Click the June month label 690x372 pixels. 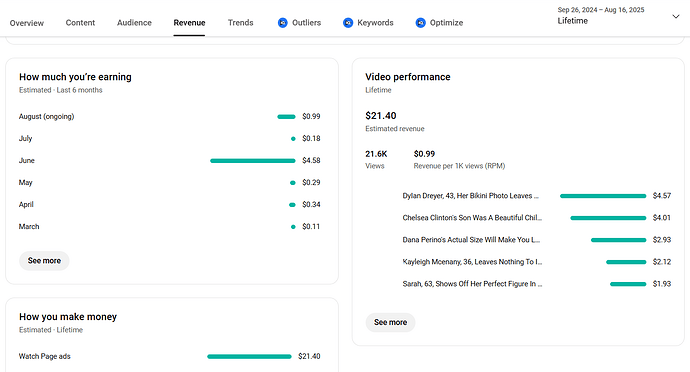coord(26,160)
